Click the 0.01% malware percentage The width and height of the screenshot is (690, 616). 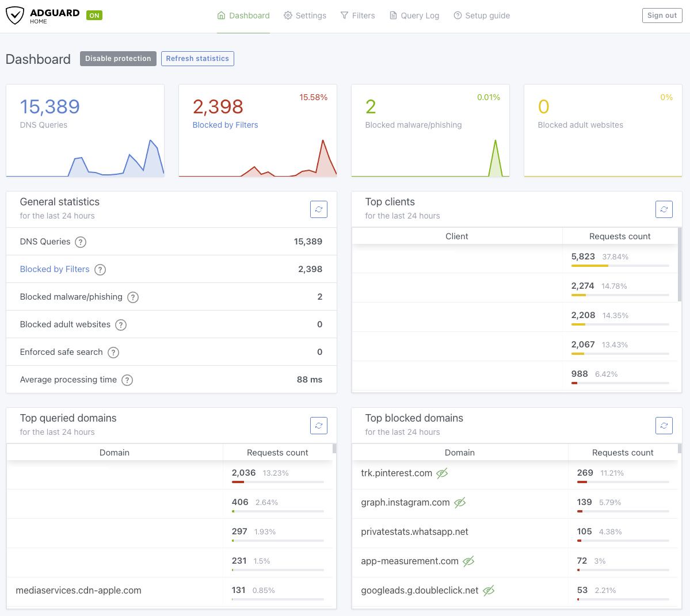(489, 97)
